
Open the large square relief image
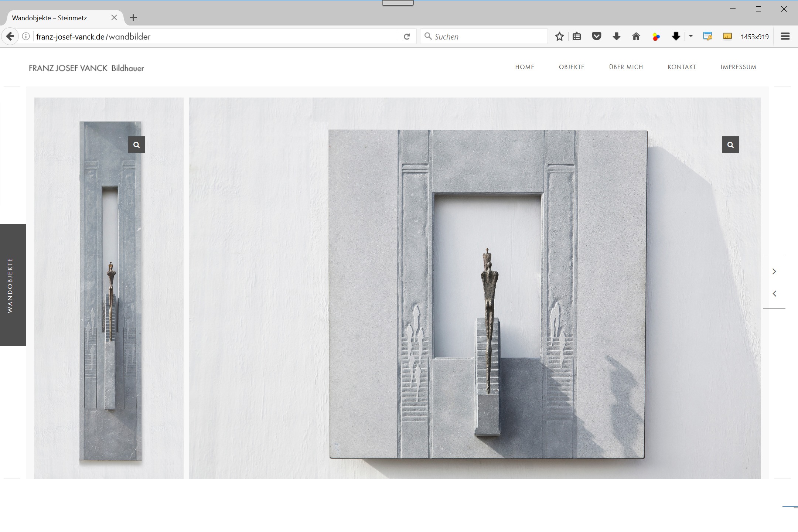point(475,288)
